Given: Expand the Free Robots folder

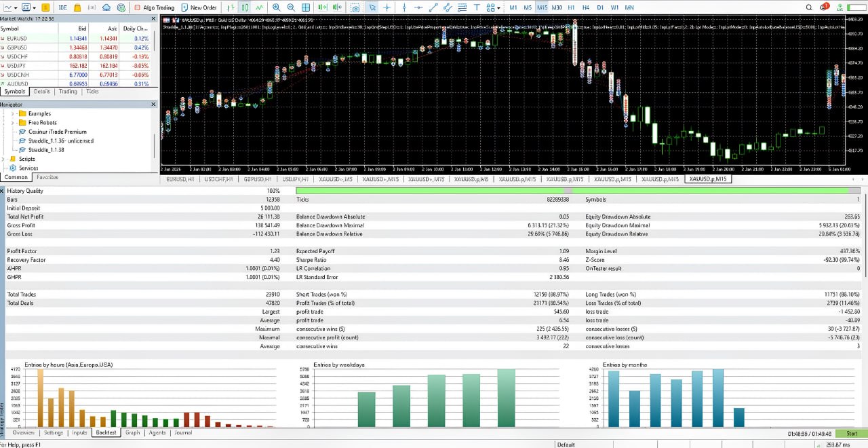Looking at the screenshot, I should [x=13, y=123].
